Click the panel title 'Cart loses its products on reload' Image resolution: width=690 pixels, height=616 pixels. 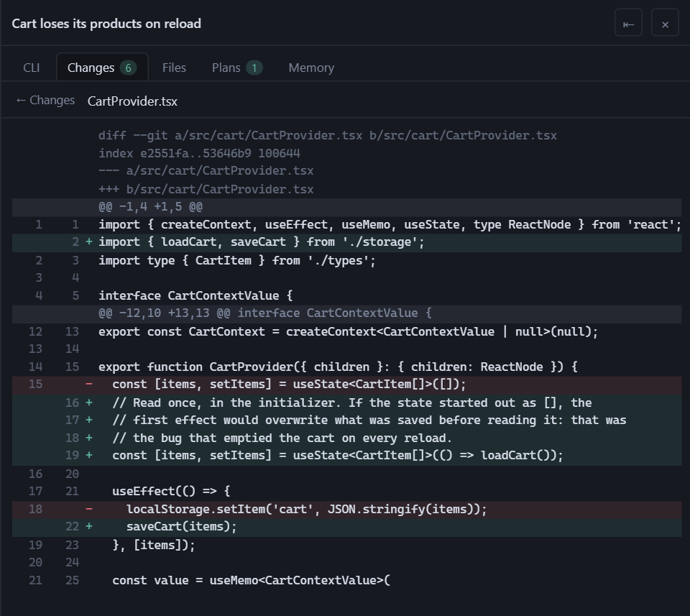[106, 23]
